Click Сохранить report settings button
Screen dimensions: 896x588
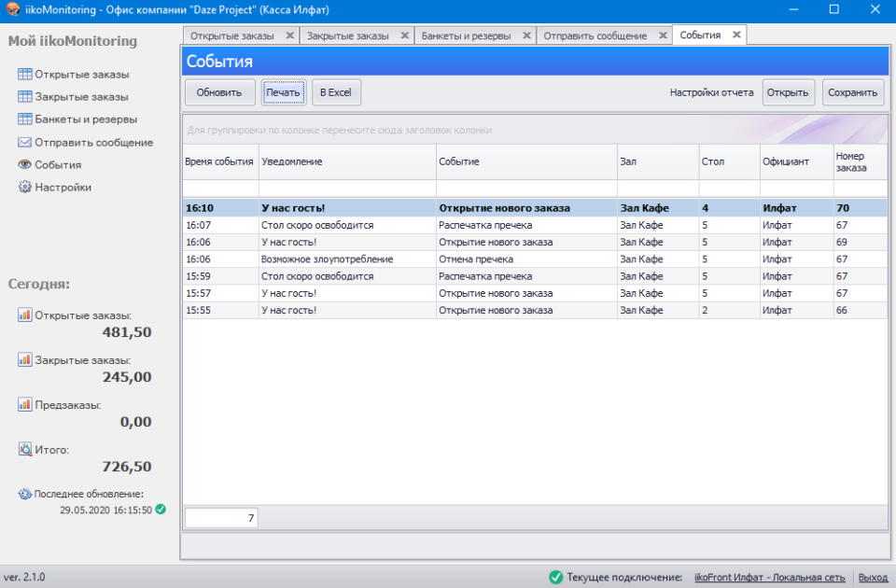853,92
